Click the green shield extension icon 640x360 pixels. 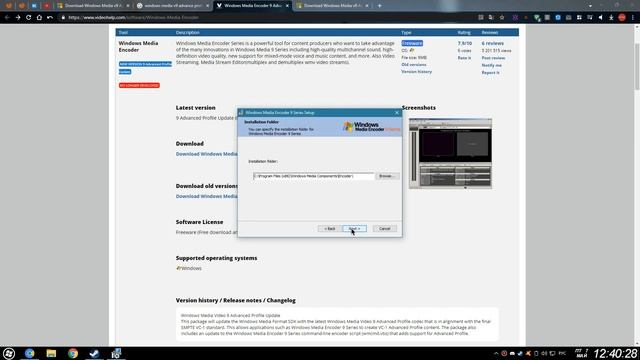537,18
